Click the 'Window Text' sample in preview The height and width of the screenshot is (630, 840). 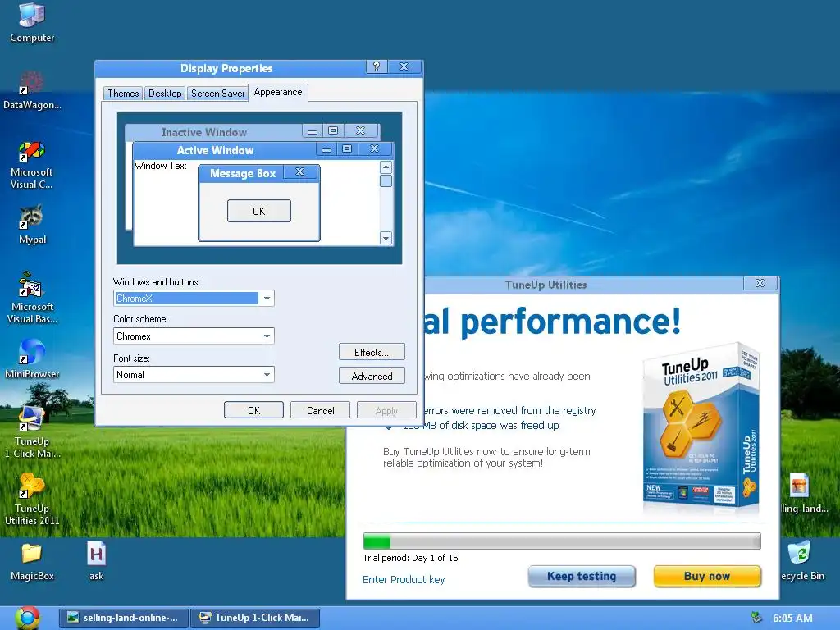point(160,166)
